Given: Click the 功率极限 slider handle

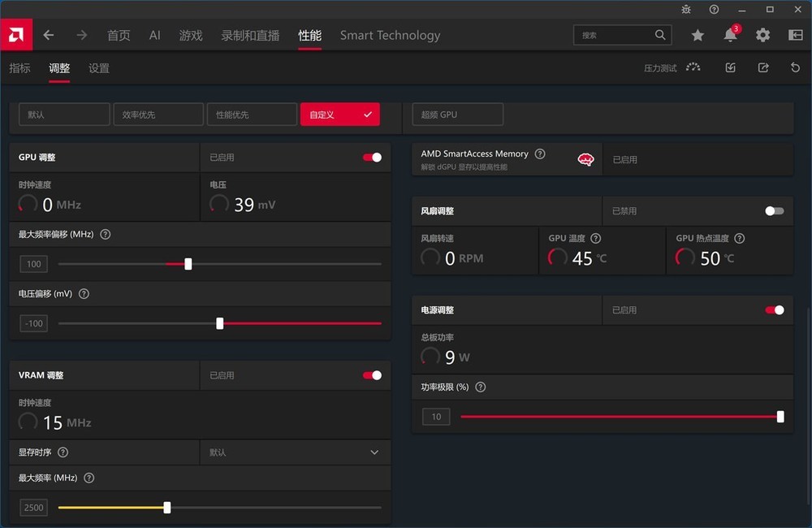Looking at the screenshot, I should (780, 417).
